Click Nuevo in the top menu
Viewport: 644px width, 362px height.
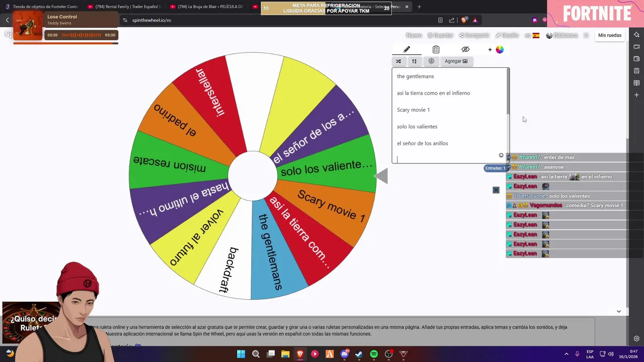414,35
